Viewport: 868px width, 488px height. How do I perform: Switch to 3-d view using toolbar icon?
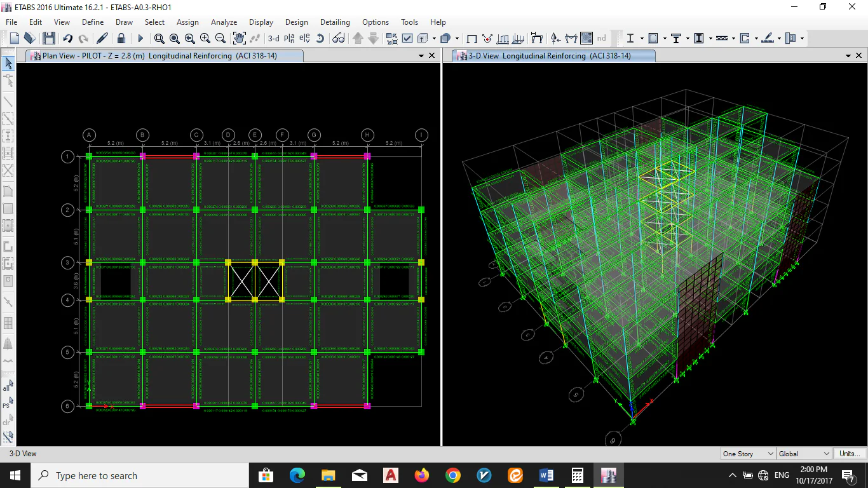coord(273,38)
